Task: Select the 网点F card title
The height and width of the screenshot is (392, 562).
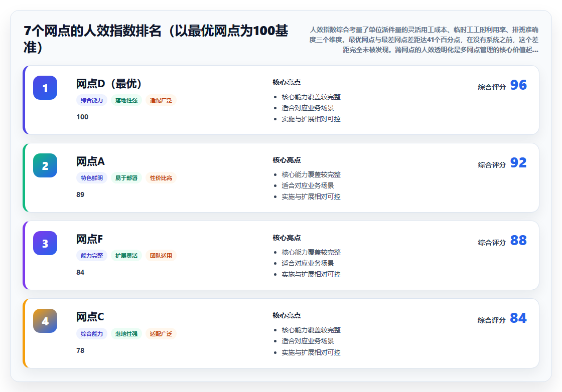Action: point(90,239)
